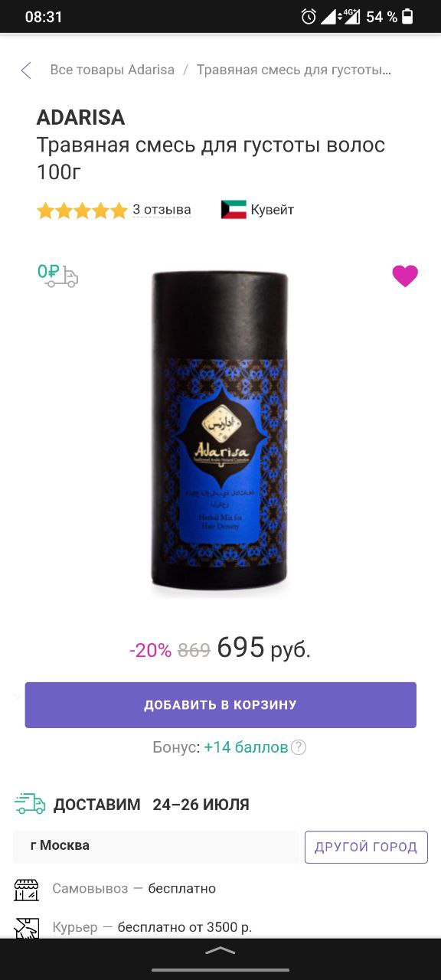Tap the battery status icon
441x980 pixels.
click(x=407, y=17)
